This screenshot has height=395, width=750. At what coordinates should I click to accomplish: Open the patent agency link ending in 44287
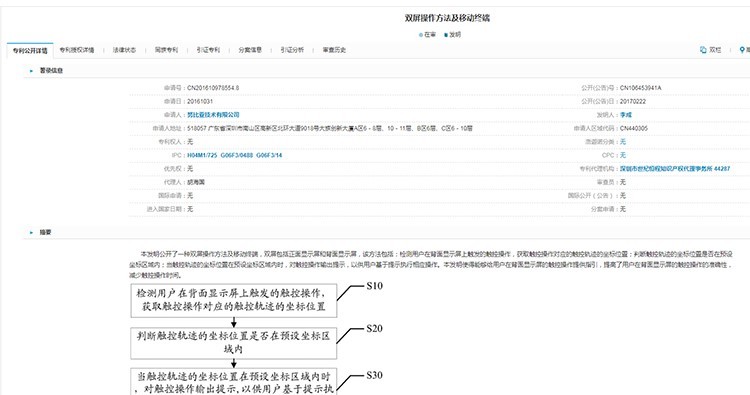click(x=675, y=169)
